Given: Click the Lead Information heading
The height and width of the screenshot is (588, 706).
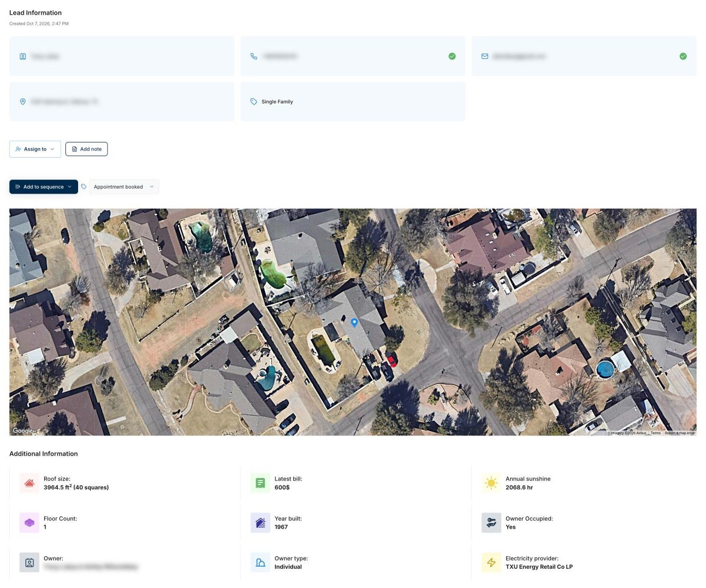Looking at the screenshot, I should [36, 13].
